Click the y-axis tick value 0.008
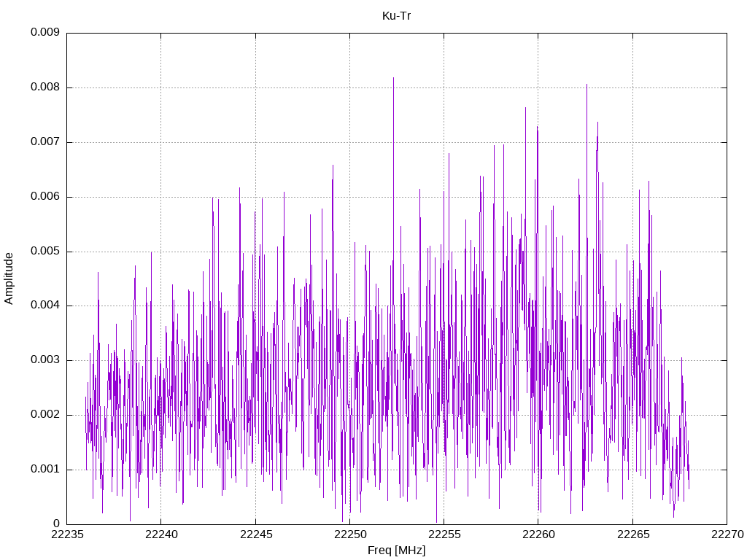 tap(45, 87)
